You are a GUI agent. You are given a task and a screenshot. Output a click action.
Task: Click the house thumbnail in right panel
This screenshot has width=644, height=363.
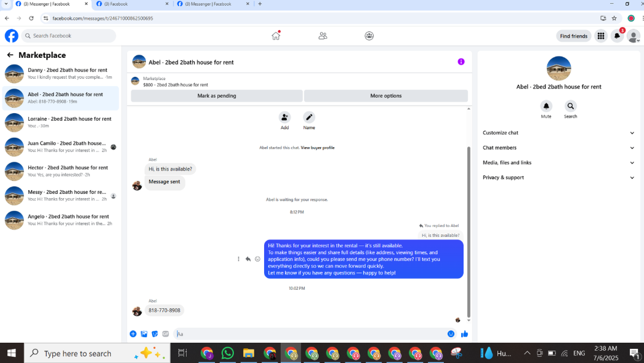[558, 68]
